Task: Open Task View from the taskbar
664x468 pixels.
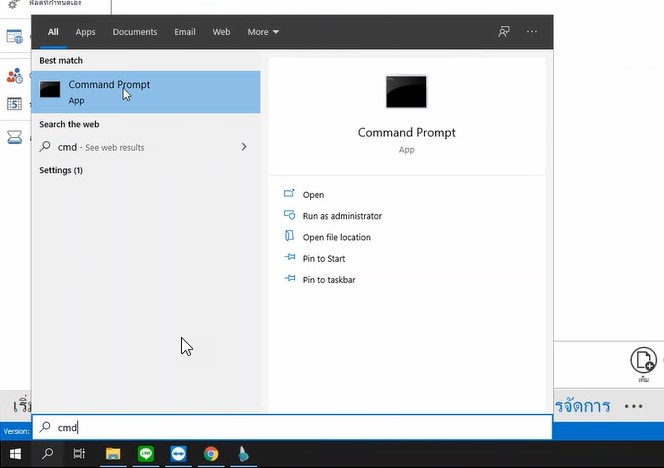Action: tap(79, 454)
